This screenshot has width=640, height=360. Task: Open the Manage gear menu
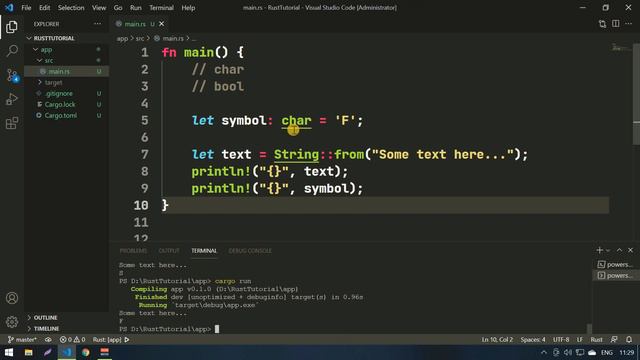12,322
